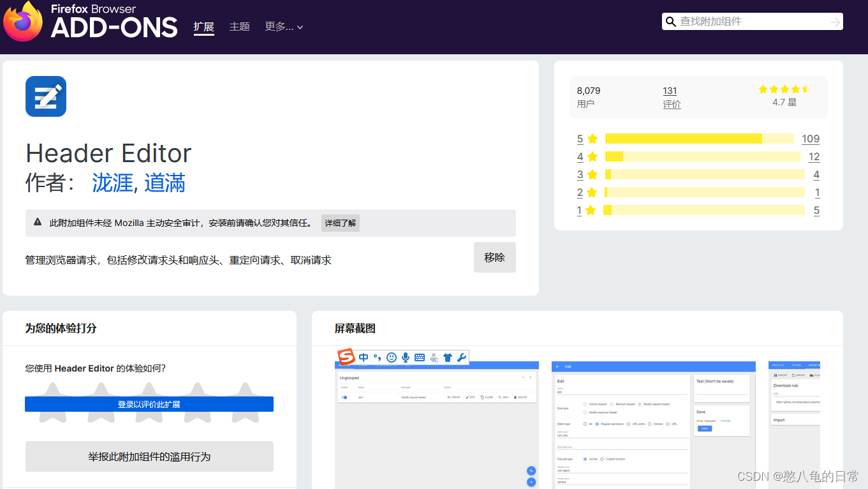Click 举报此附加组件的滥用行为 button

point(149,456)
